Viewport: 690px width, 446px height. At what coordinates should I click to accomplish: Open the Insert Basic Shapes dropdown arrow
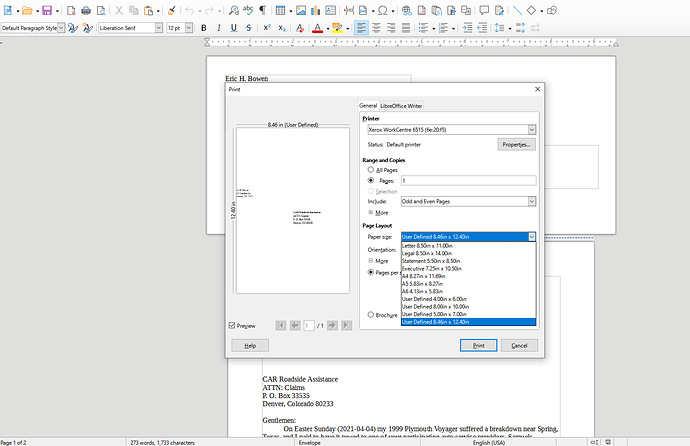pyautogui.click(x=541, y=11)
